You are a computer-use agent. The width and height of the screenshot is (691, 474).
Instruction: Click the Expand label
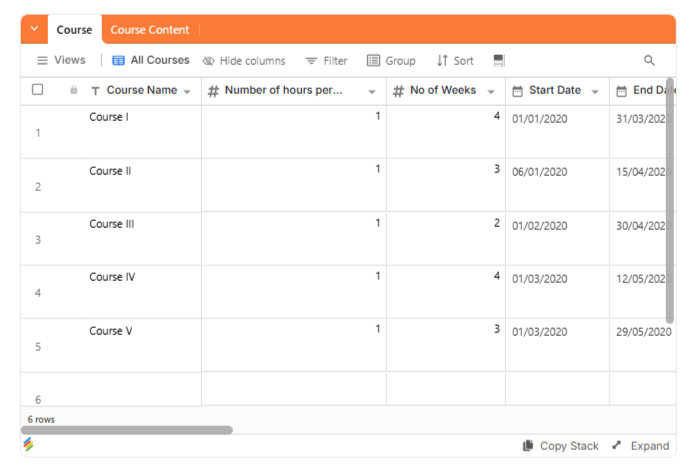tap(650, 446)
